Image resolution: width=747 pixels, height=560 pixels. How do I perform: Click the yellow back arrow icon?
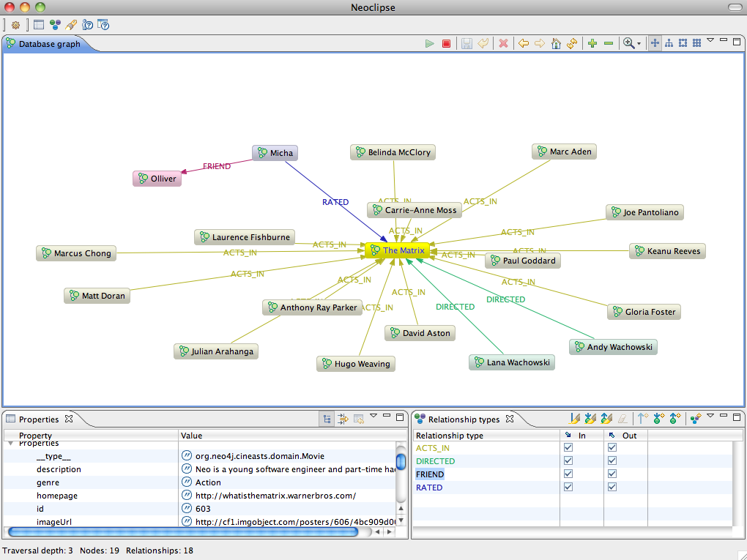click(x=524, y=44)
